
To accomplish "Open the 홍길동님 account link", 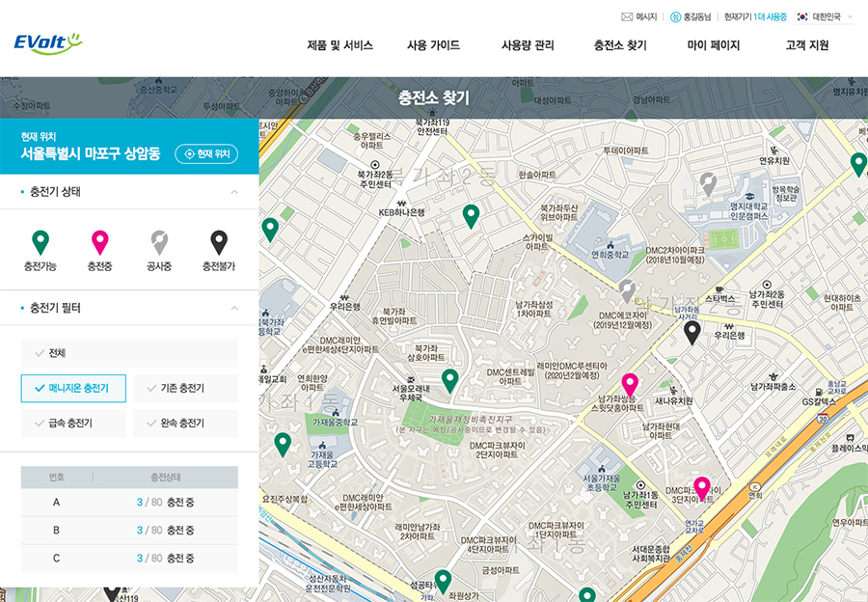I will [691, 17].
